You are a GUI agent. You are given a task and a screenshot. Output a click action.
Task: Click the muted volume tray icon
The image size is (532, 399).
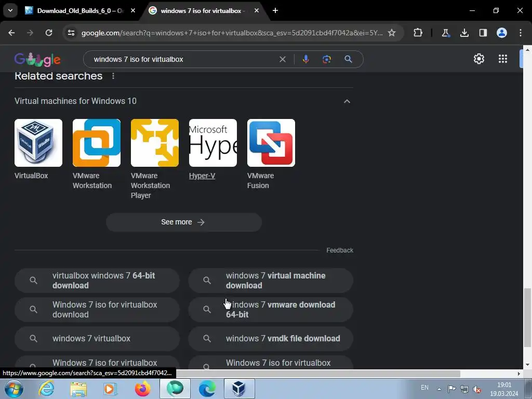pyautogui.click(x=477, y=389)
